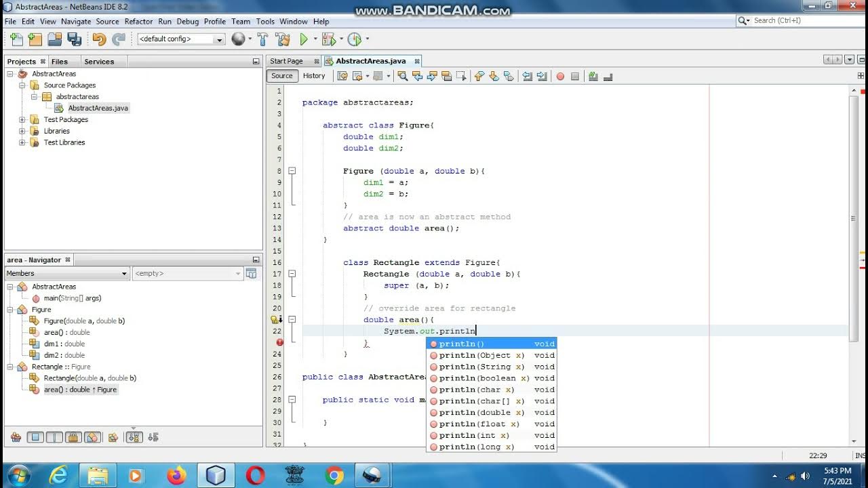The height and width of the screenshot is (488, 868).
Task: Expand the Test Libraries node
Action: tap(22, 142)
